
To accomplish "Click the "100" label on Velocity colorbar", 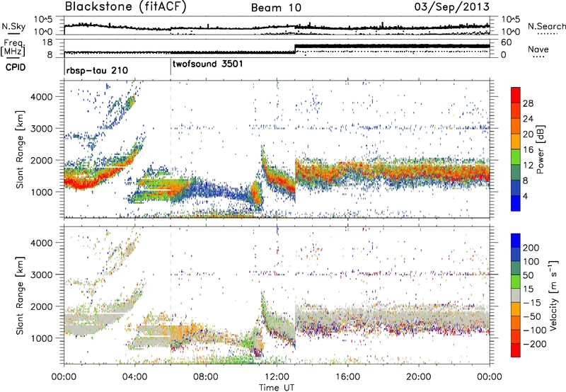I will coord(531,262).
